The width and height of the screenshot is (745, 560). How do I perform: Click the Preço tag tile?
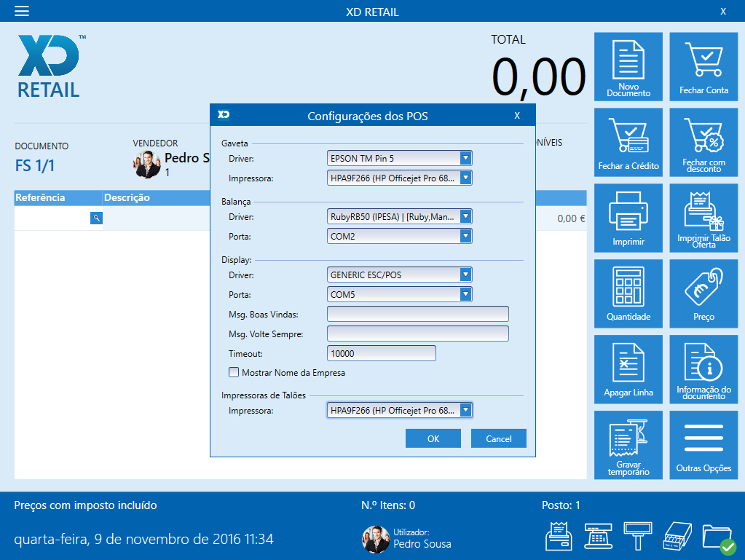pos(703,293)
